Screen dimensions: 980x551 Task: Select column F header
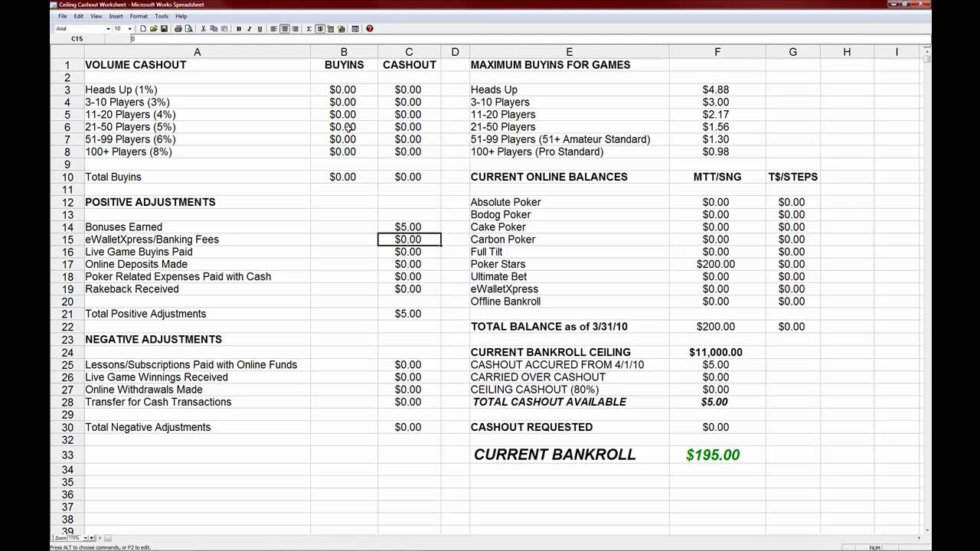pyautogui.click(x=717, y=52)
